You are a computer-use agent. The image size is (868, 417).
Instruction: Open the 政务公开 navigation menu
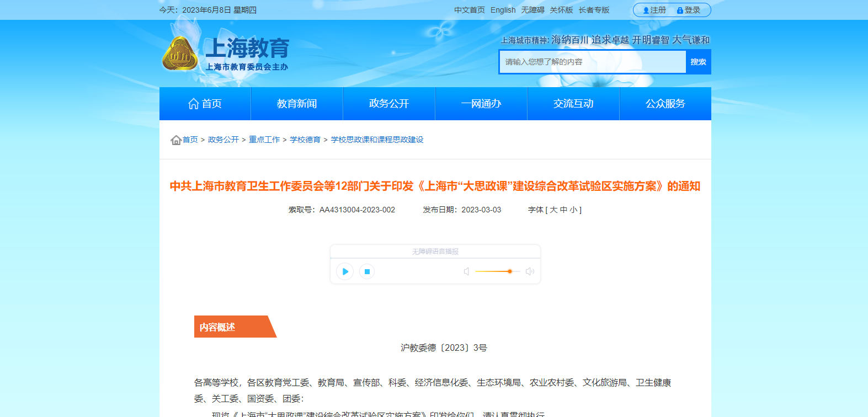(389, 104)
